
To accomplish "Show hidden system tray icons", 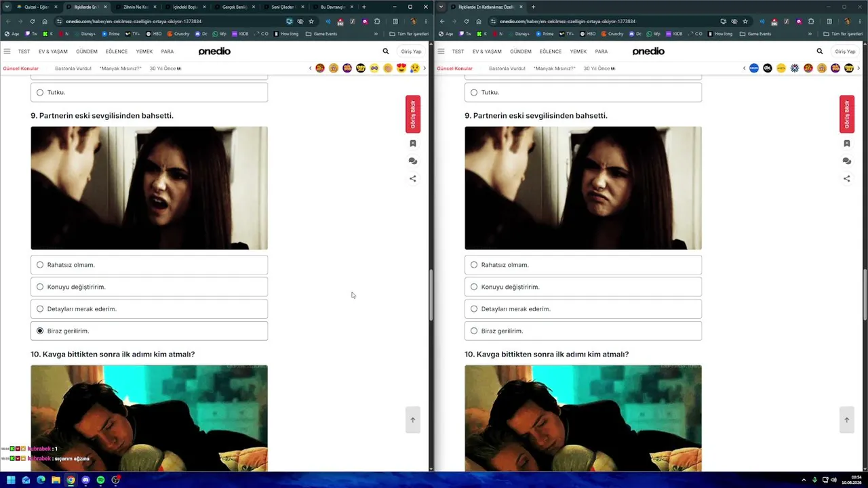I will point(804,480).
